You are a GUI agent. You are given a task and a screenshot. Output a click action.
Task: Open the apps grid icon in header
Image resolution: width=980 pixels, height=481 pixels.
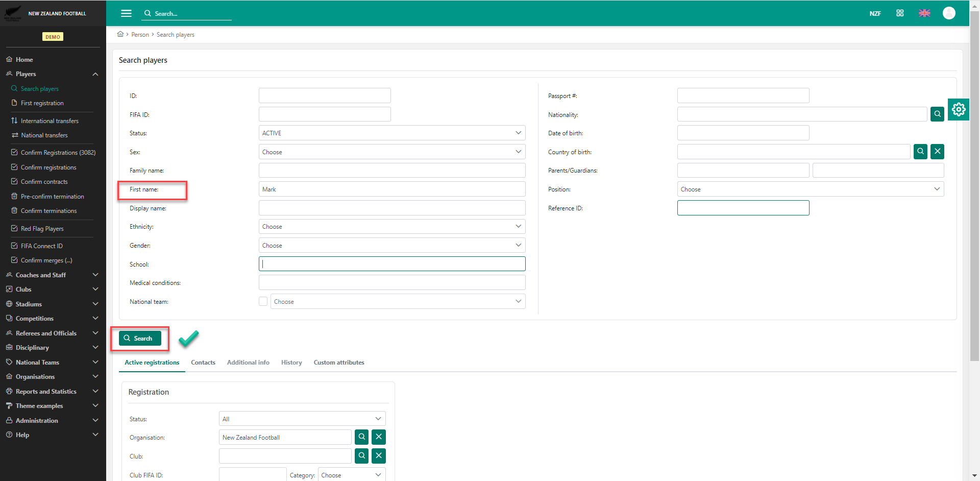pyautogui.click(x=900, y=13)
